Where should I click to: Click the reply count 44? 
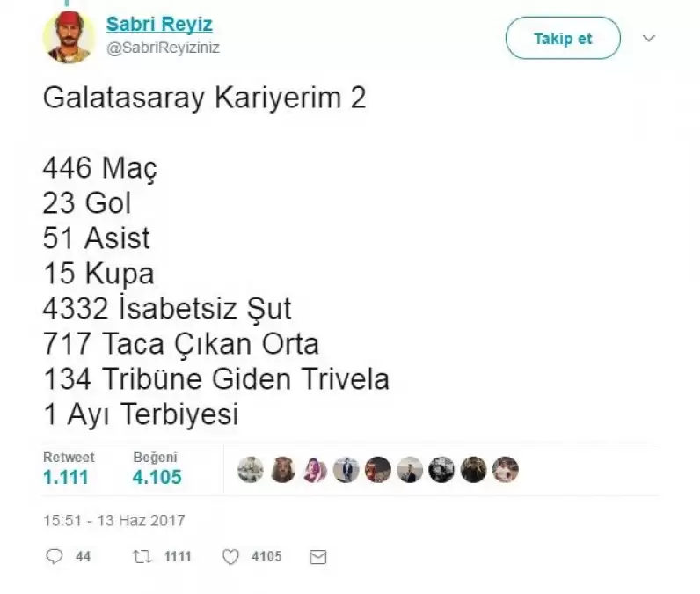83,557
